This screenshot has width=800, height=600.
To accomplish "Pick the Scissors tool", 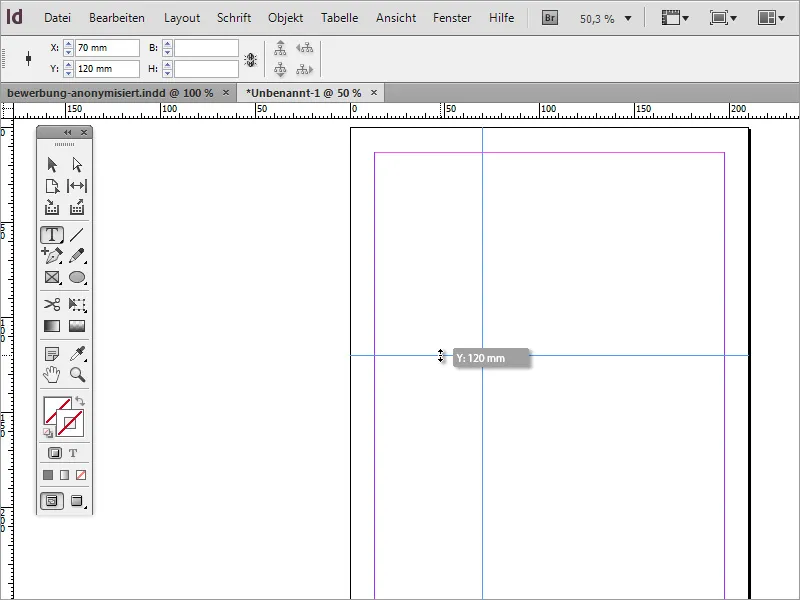I will [x=52, y=305].
